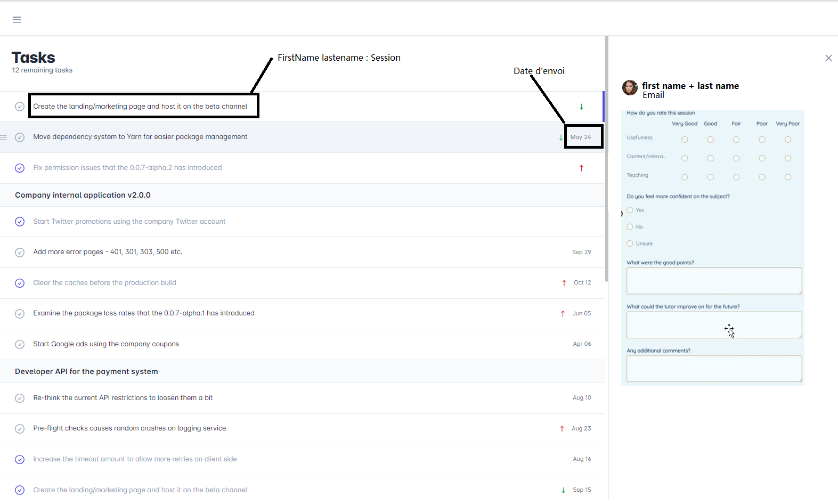The width and height of the screenshot is (838, 504).
Task: Select 'Very Good' for Usefulness rating
Action: 685,140
